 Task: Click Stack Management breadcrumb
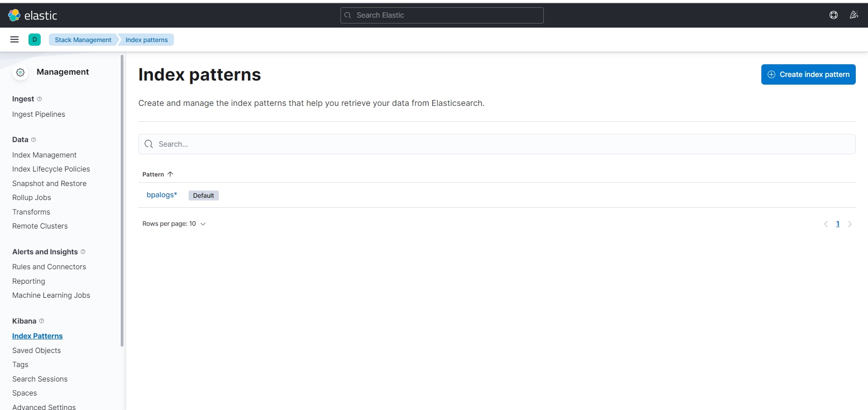(83, 40)
